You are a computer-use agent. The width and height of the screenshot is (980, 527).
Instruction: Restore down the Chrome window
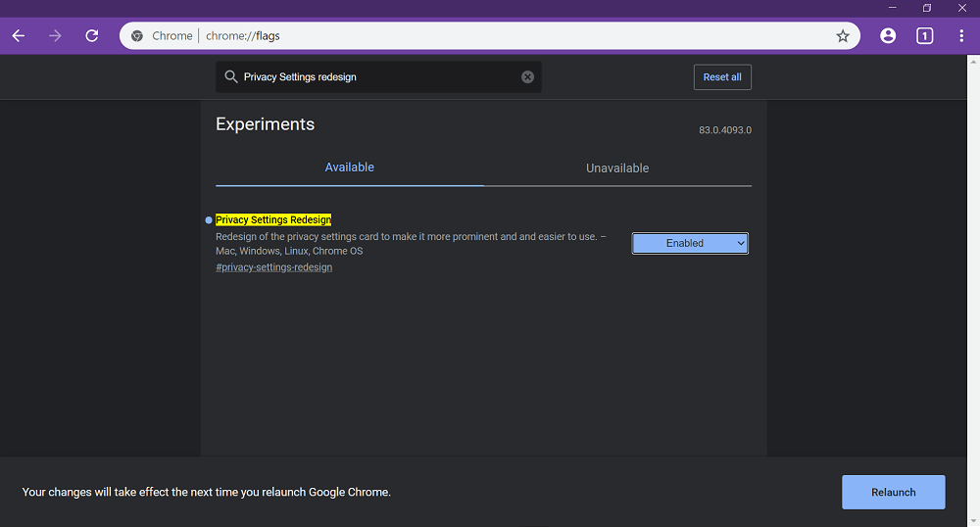click(x=927, y=8)
